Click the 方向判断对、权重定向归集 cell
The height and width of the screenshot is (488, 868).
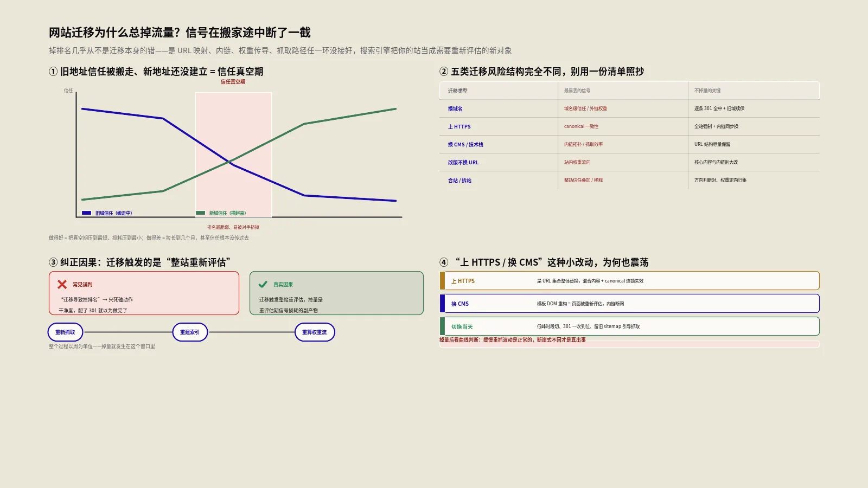pos(720,180)
